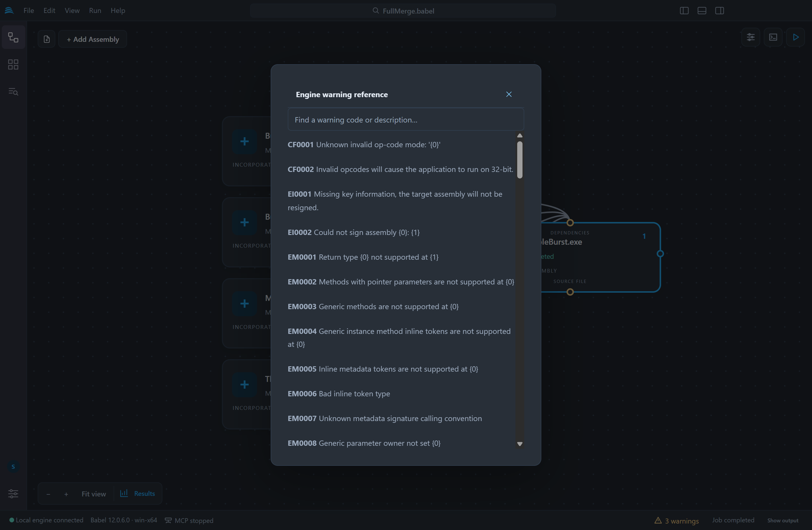Open the graph view sidebar icon
Viewport: 812px width, 530px height.
point(13,37)
